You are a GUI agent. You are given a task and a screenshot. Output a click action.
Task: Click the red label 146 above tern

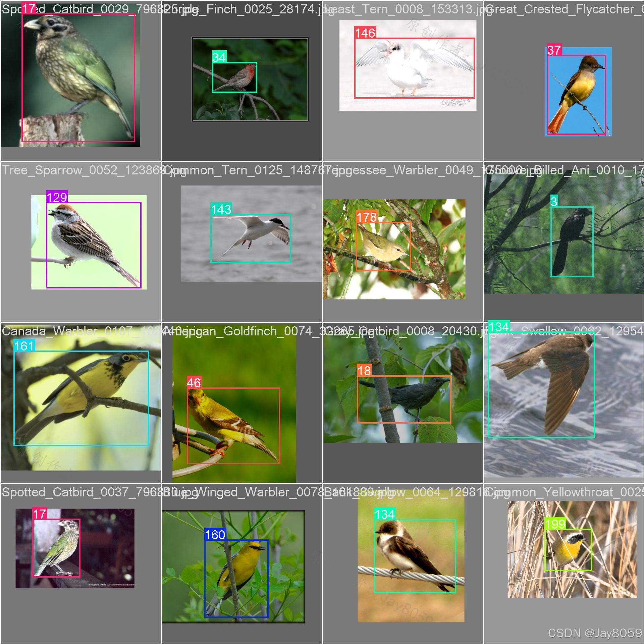pos(365,33)
